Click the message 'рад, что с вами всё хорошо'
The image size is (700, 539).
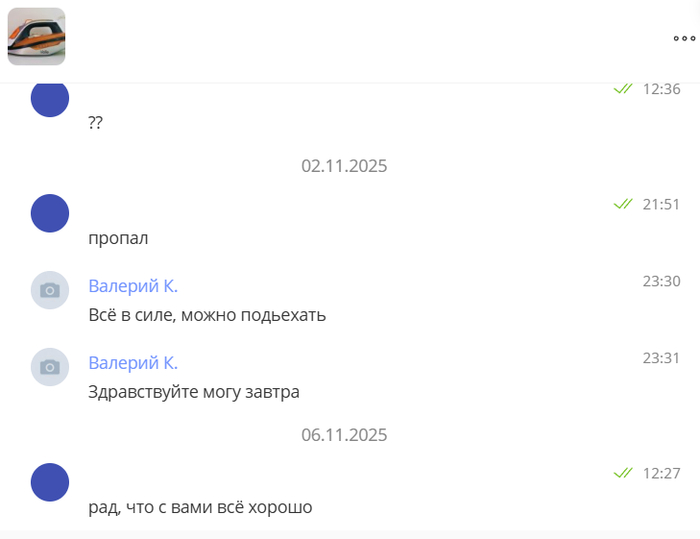[x=200, y=507]
